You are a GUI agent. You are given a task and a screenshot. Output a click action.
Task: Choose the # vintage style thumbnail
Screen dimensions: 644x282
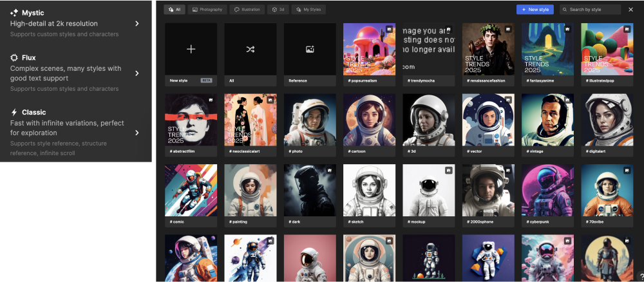547,120
